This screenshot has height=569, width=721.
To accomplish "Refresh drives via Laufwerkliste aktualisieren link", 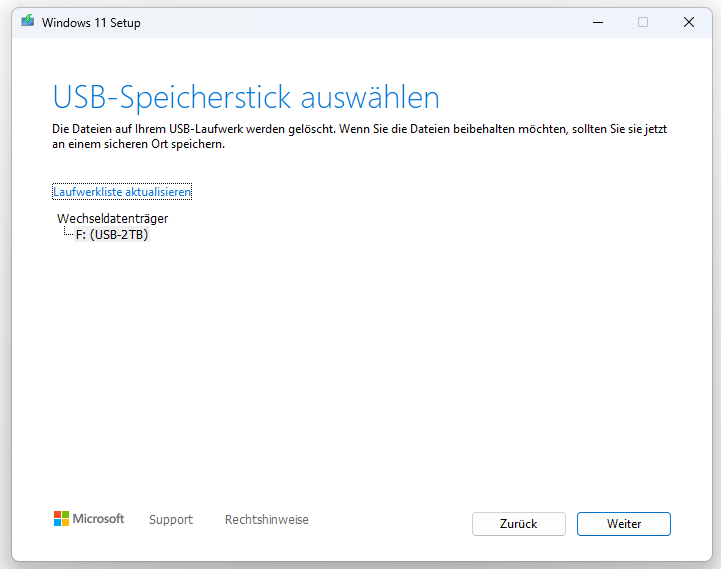I will (x=122, y=192).
